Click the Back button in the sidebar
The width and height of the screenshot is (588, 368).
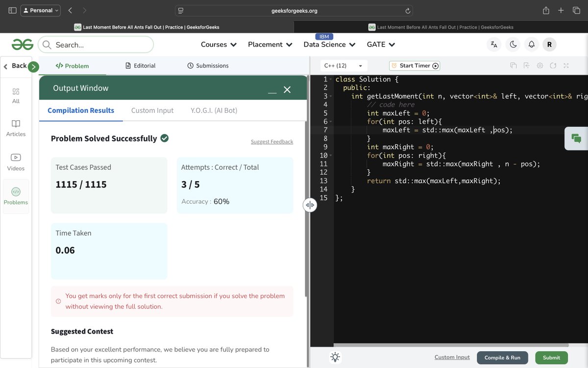tap(15, 66)
